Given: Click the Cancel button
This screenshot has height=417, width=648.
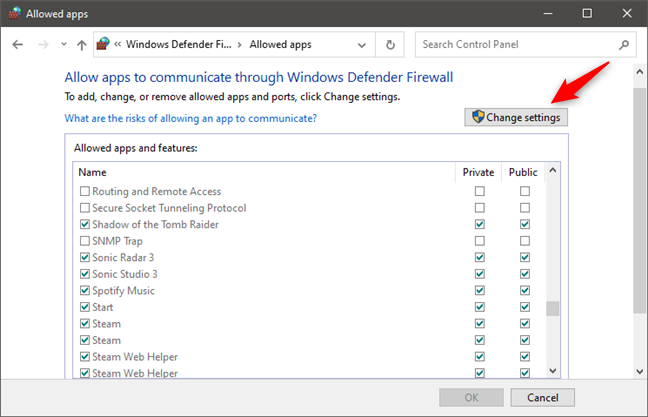Looking at the screenshot, I should tap(542, 398).
